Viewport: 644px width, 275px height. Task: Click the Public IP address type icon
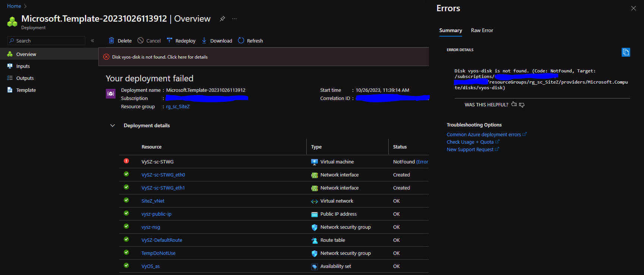tap(315, 214)
